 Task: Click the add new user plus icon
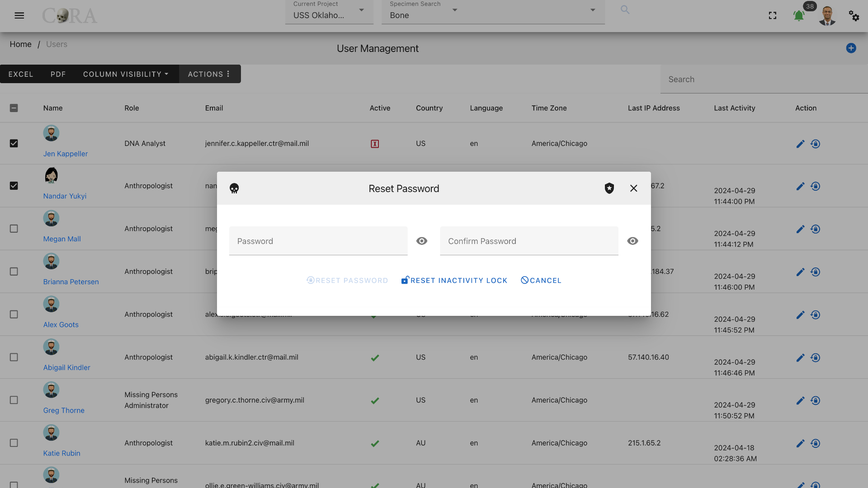point(851,48)
